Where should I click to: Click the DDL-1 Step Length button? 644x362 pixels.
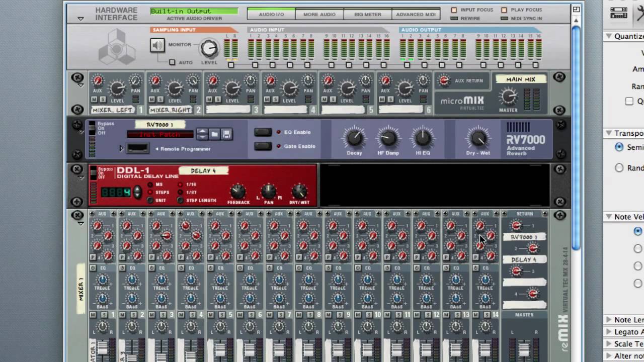(181, 200)
